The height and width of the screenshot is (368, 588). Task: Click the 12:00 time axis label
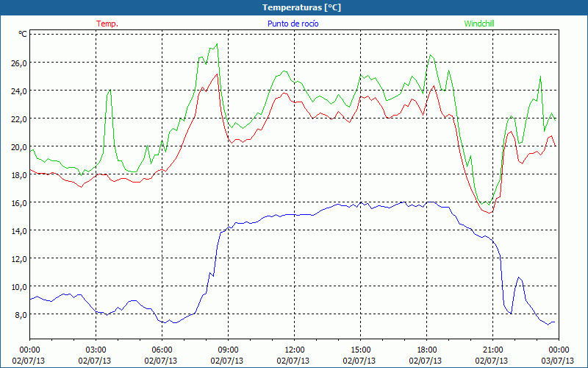point(295,350)
